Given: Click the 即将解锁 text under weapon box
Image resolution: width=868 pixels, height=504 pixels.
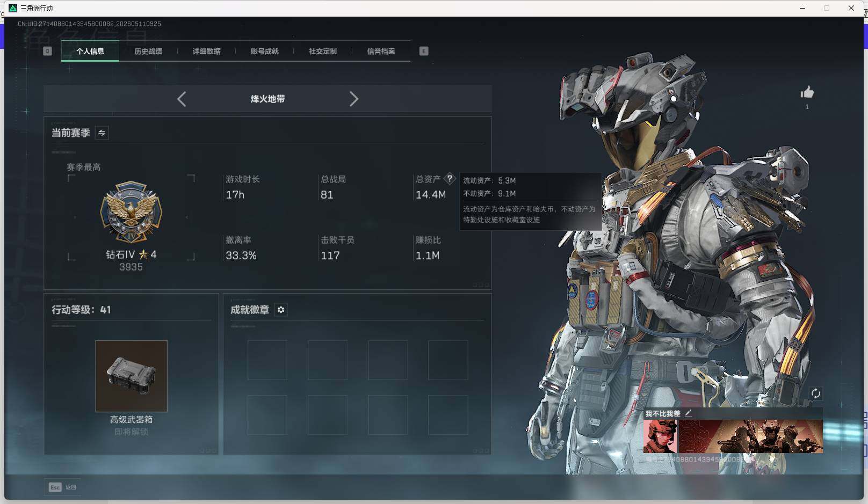Looking at the screenshot, I should (132, 432).
